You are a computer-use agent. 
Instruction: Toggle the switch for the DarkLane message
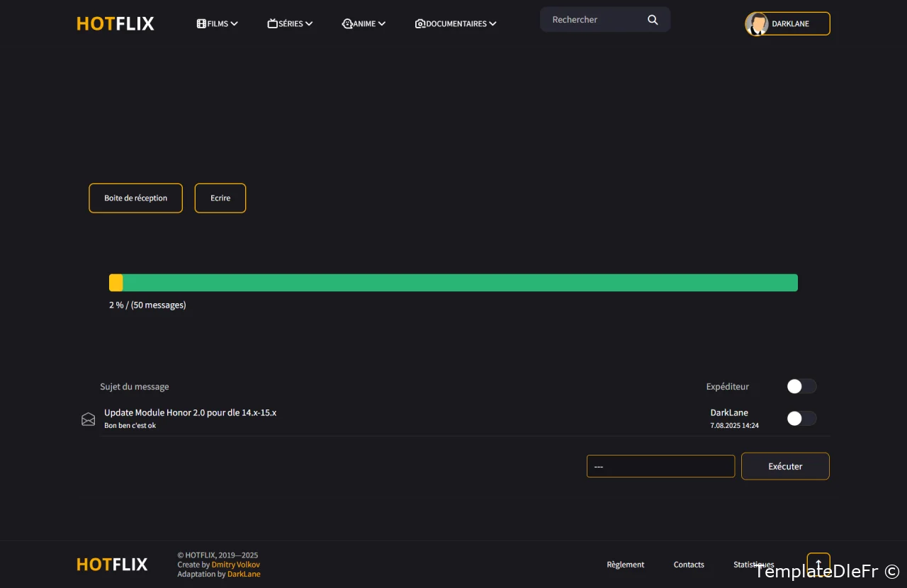pyautogui.click(x=801, y=419)
